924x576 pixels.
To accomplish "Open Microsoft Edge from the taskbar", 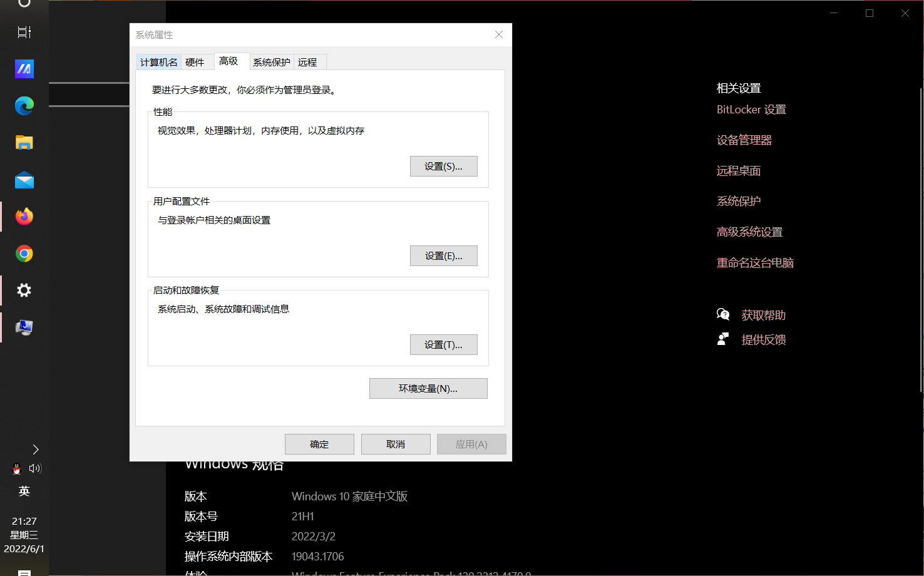I will click(24, 106).
